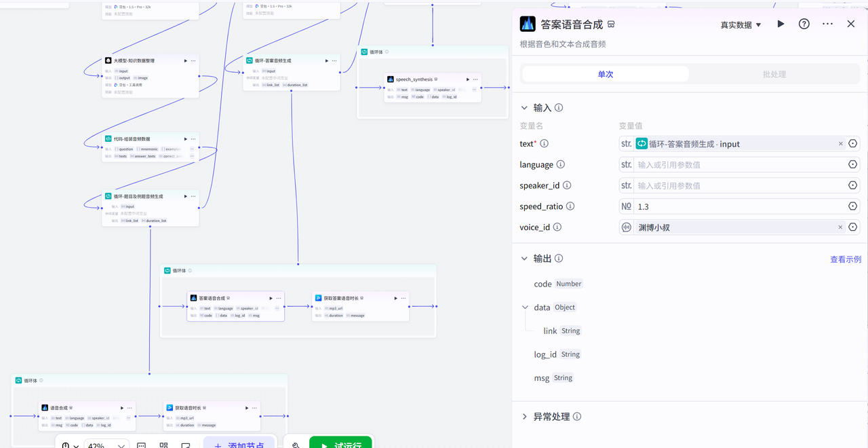
Task: Collapse the 输出 section
Action: pos(524,258)
